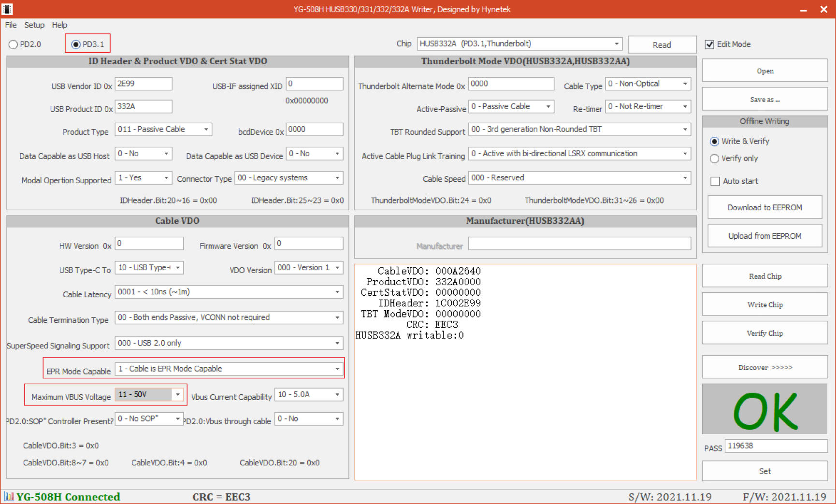Viewport: 836px width, 504px height.
Task: Open Vbus Current Capability dropdown
Action: click(337, 395)
